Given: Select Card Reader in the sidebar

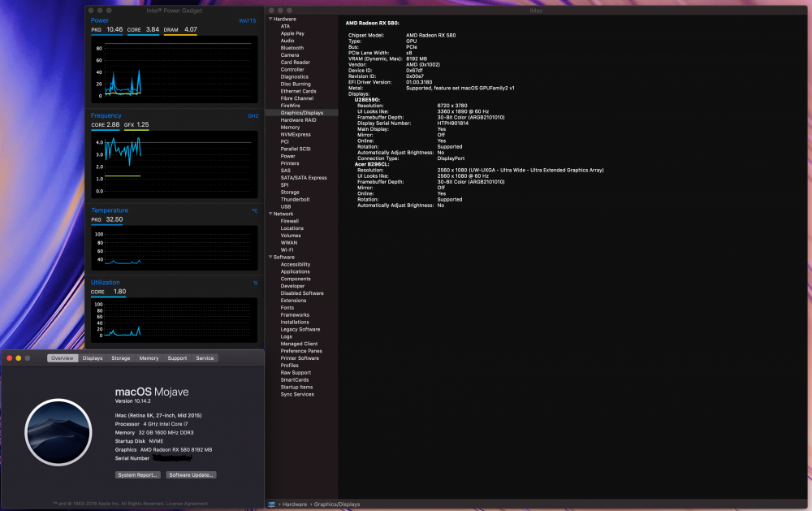Looking at the screenshot, I should coord(296,63).
